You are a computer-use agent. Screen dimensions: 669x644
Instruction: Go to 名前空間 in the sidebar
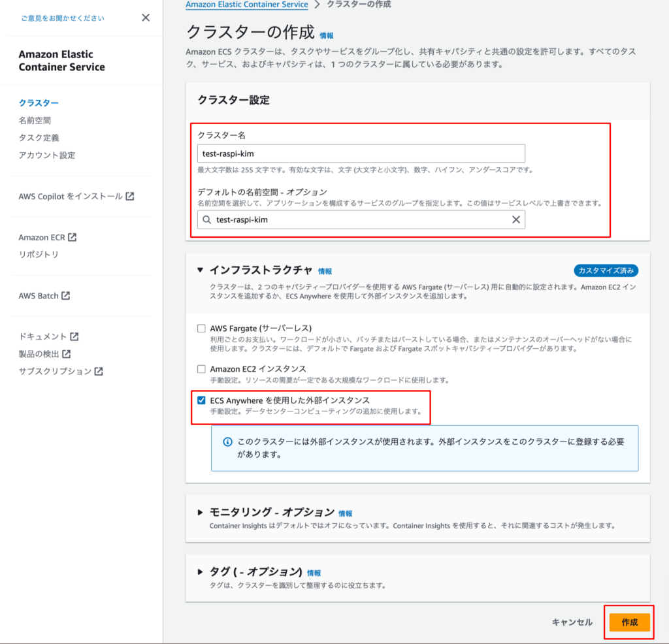[x=35, y=120]
